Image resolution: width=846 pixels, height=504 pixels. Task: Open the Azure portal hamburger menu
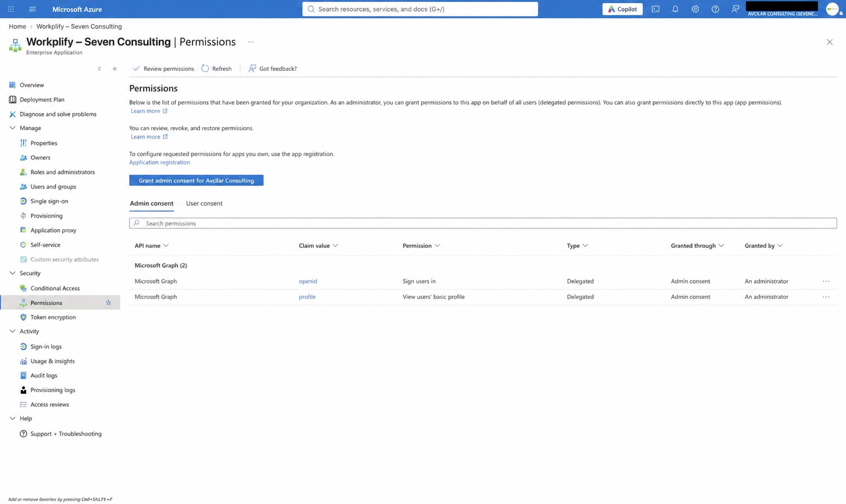click(x=32, y=9)
